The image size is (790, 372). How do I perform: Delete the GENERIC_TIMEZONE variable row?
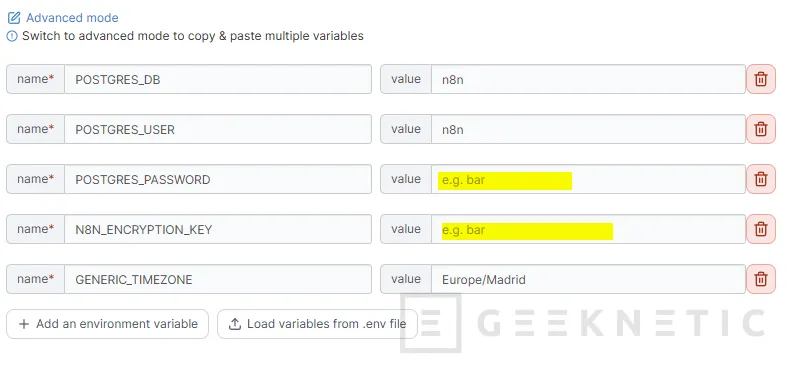click(761, 279)
